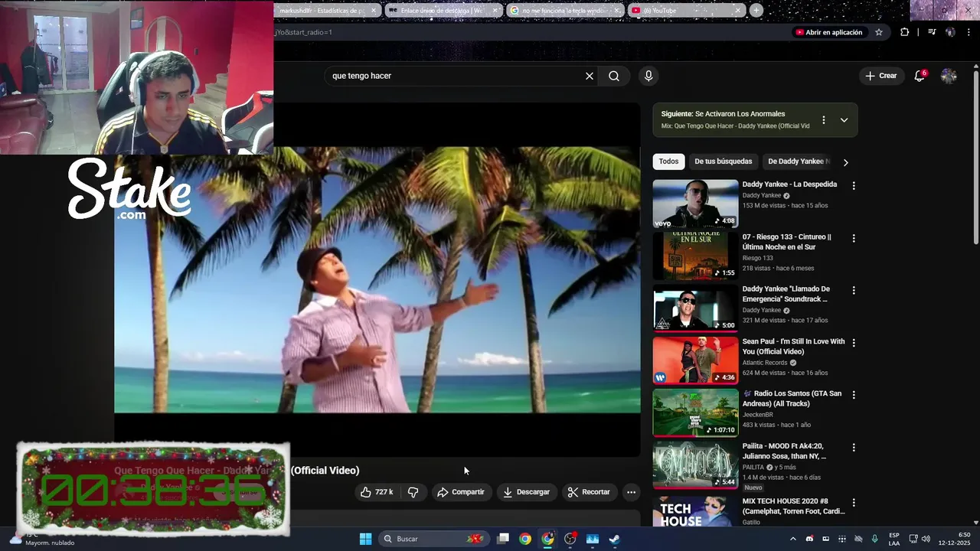The image size is (980, 551).
Task: Click Descargar button
Action: (527, 492)
